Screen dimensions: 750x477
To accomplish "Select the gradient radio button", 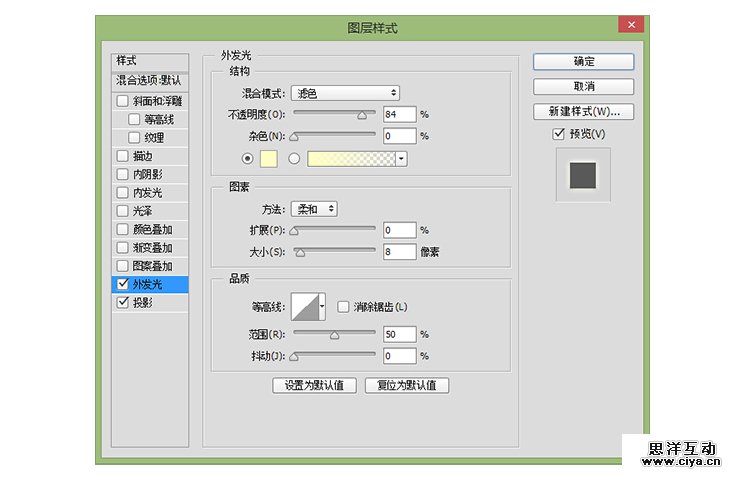I will point(294,158).
